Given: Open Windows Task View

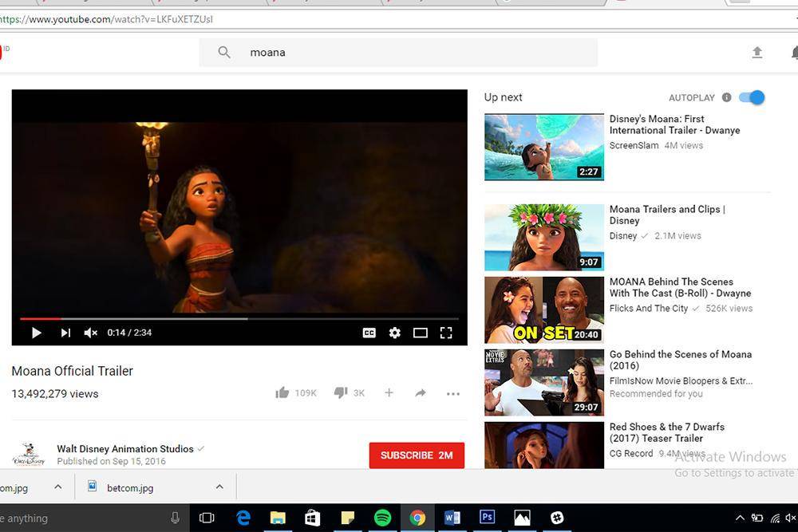Looking at the screenshot, I should click(x=207, y=518).
